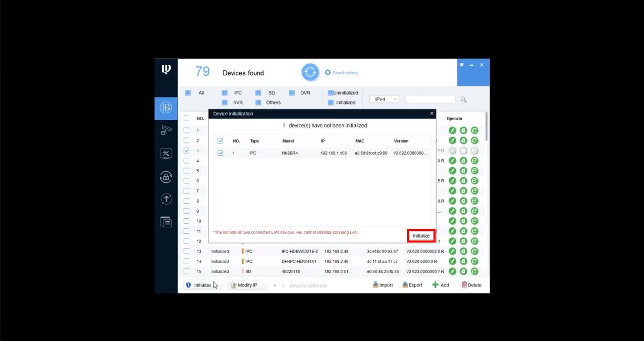Image resolution: width=644 pixels, height=341 pixels.
Task: Click the Model column header in dialog
Action: click(288, 141)
